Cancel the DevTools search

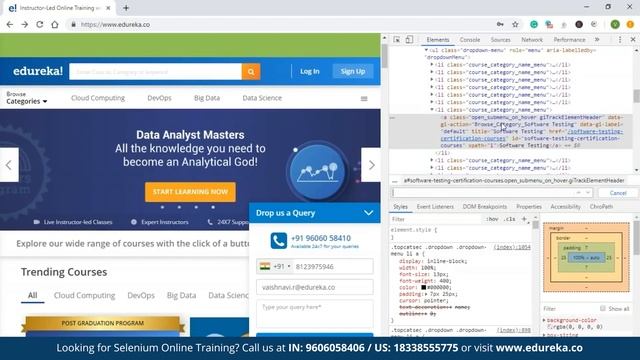click(618, 193)
